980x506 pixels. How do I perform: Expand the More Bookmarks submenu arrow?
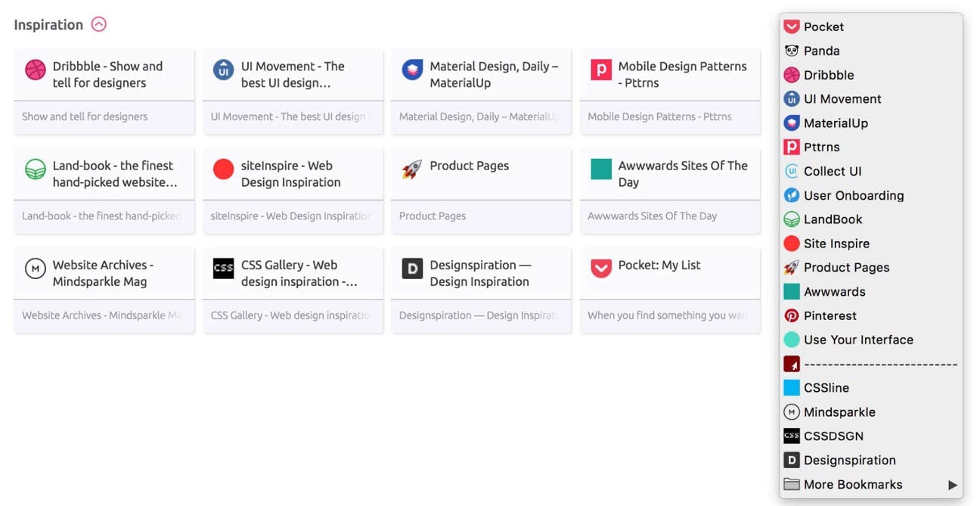tap(953, 485)
